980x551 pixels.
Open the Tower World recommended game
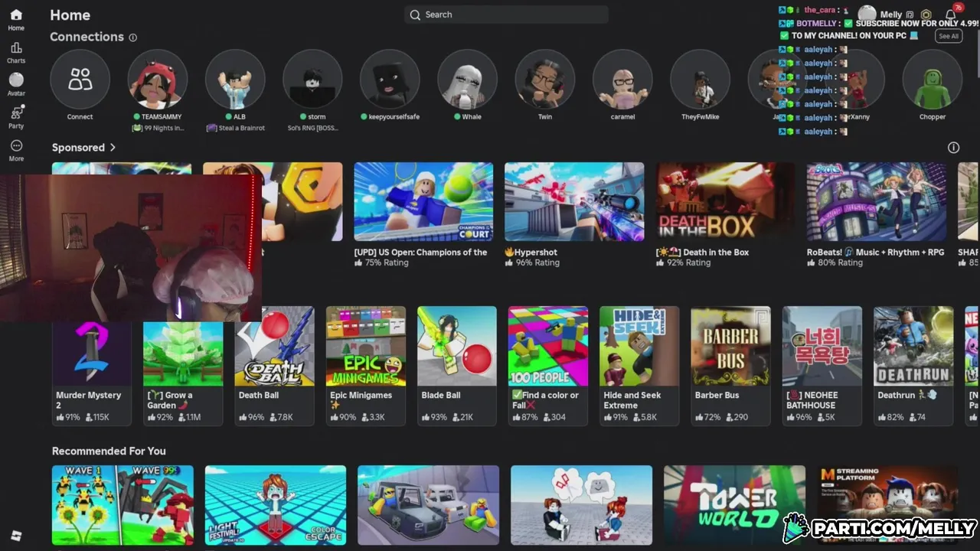734,505
